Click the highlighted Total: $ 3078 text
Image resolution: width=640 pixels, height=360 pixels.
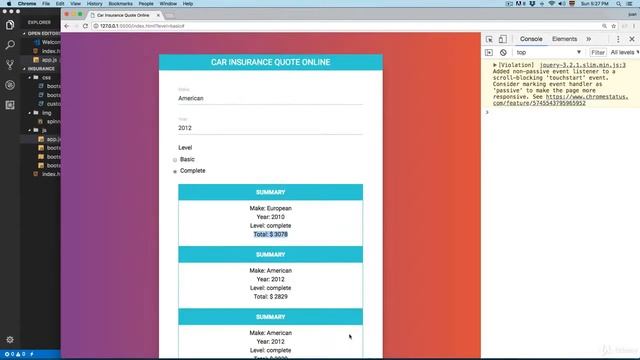tap(270, 235)
